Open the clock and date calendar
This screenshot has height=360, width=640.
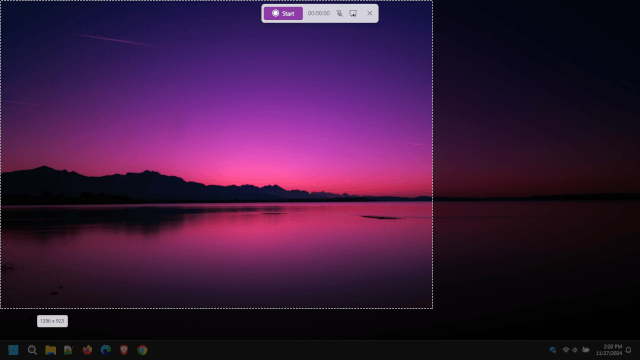(609, 350)
